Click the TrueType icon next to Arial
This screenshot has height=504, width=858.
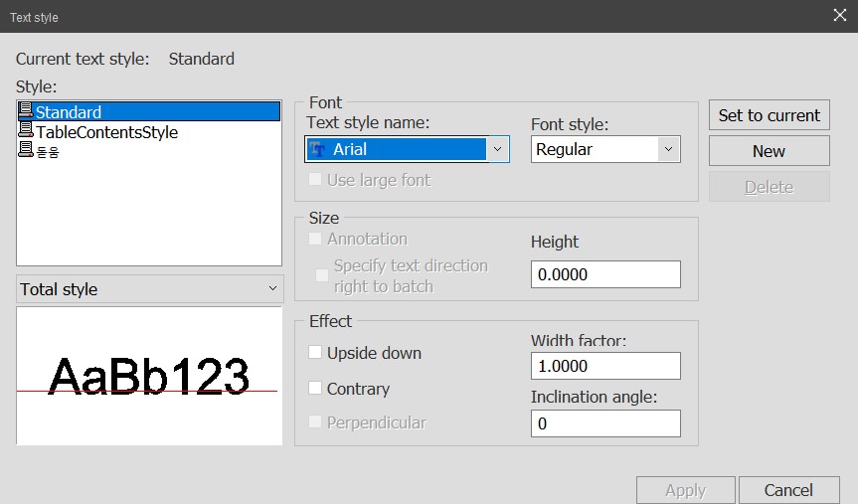click(x=317, y=149)
